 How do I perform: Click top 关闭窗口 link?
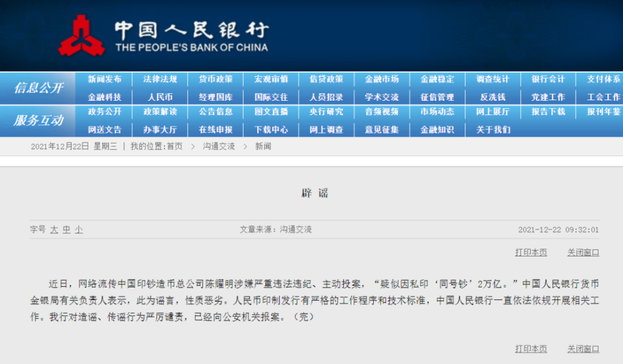point(583,253)
